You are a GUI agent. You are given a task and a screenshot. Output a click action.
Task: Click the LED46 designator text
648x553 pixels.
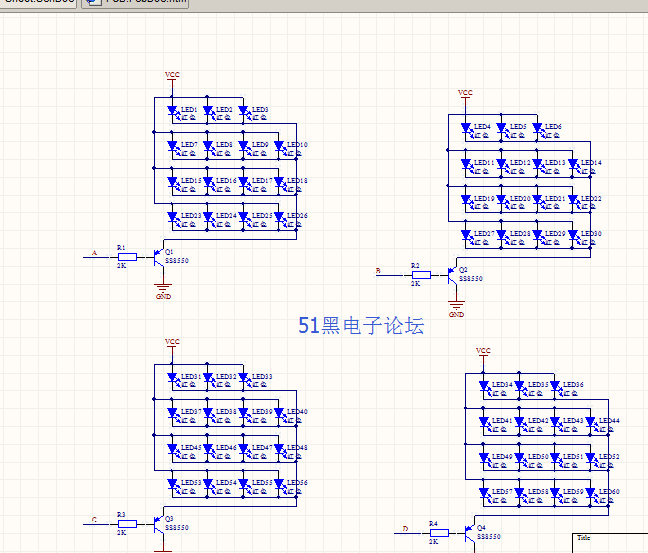pyautogui.click(x=226, y=448)
